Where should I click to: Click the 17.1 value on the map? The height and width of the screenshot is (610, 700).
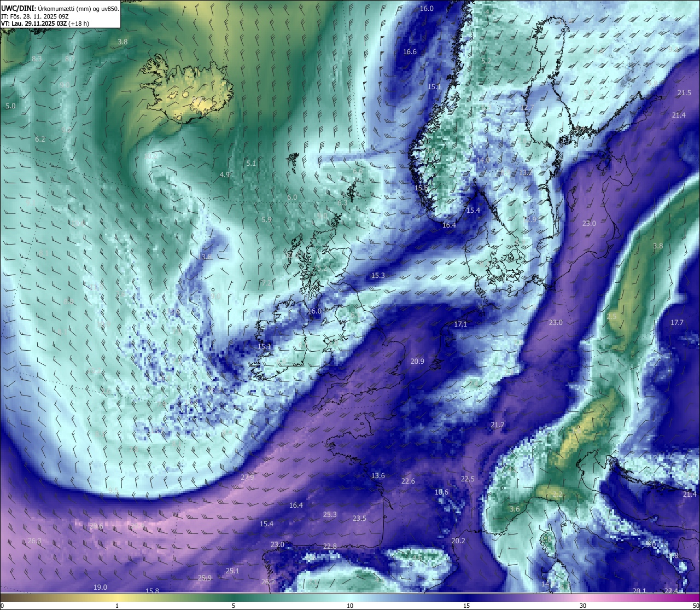pos(460,324)
